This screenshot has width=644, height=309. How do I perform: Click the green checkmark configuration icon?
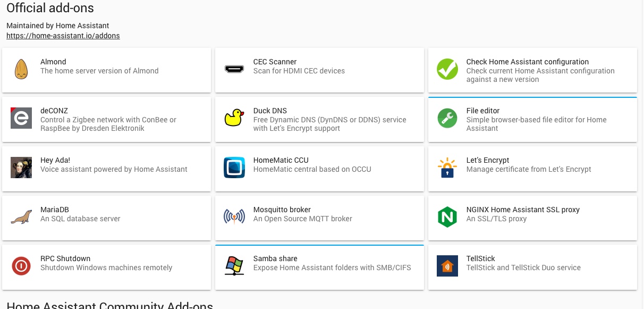(447, 69)
